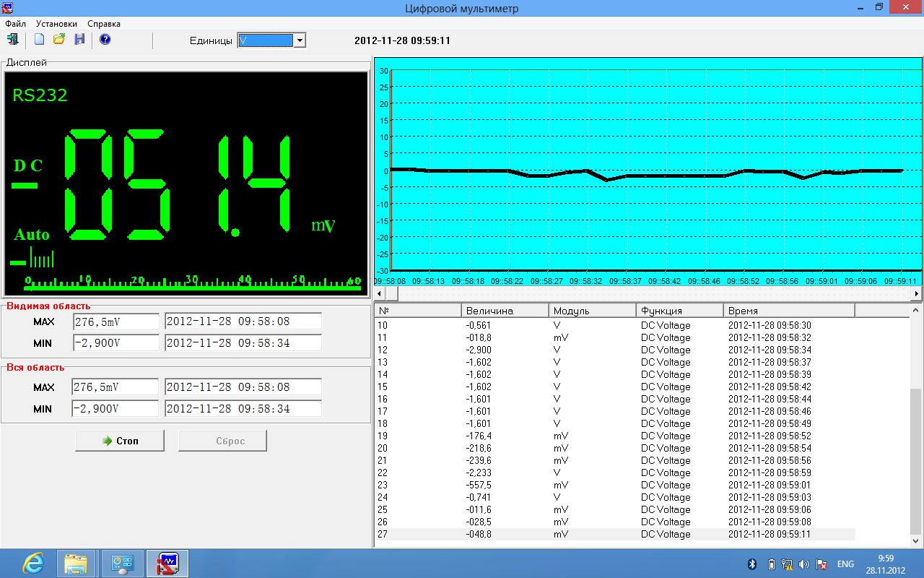
Task: Click the Единицы units combo box field
Action: click(x=266, y=40)
